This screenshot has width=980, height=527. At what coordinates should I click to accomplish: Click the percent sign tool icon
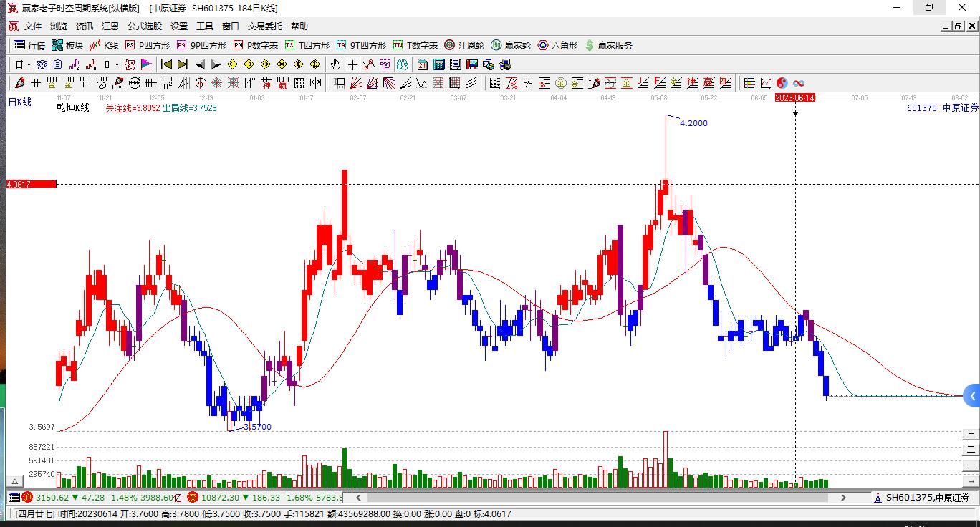(x=528, y=83)
